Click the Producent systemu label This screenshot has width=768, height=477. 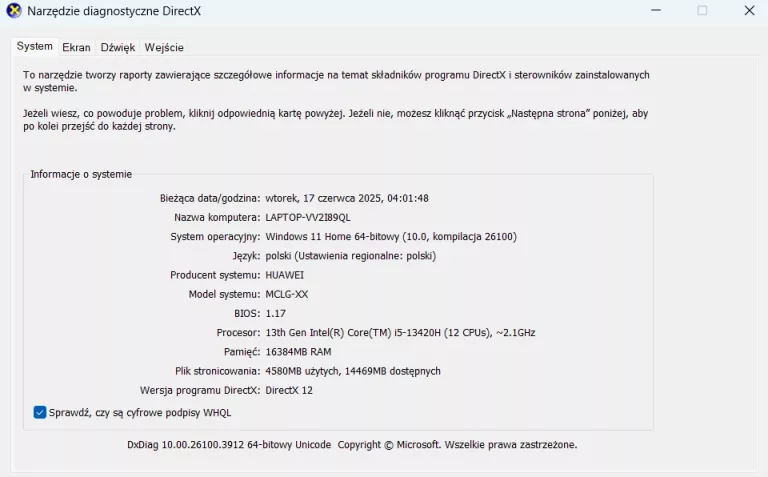215,275
